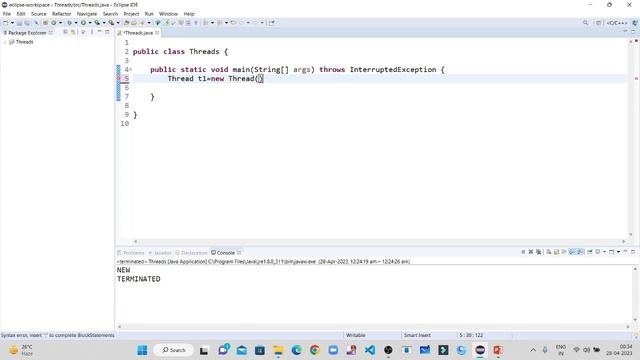
Task: Click the Coverage run toolbar icon
Action: tap(97, 23)
